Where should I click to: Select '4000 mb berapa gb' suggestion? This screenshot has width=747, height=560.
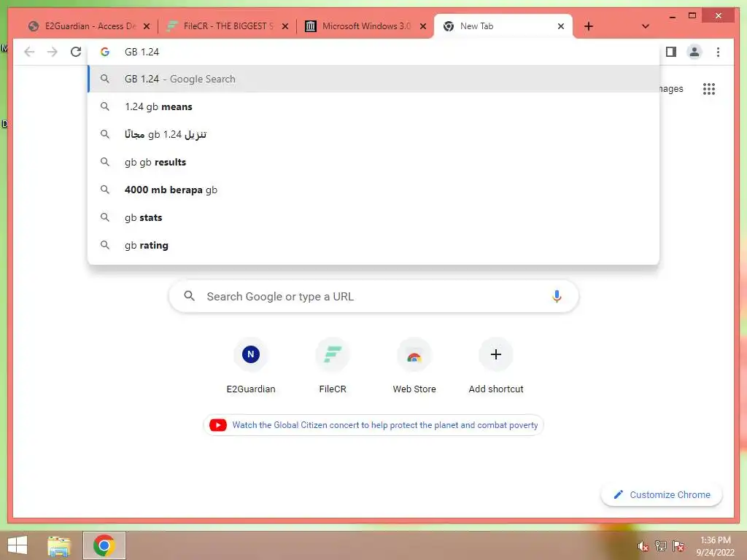(x=373, y=190)
